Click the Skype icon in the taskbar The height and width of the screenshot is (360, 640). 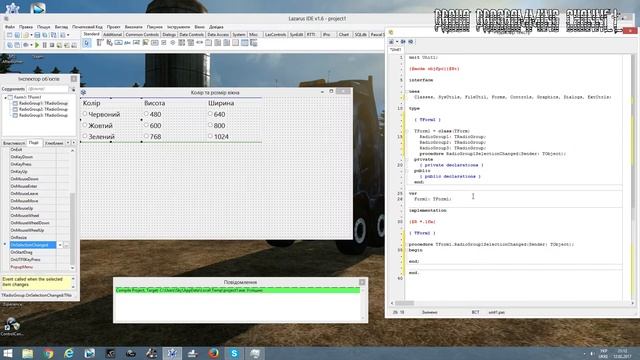tap(234, 353)
